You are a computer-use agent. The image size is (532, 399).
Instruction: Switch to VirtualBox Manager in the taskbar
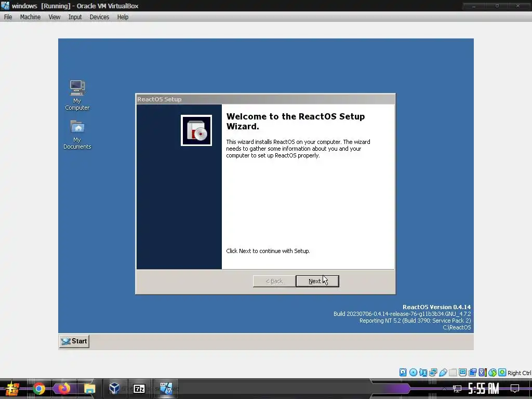114,389
